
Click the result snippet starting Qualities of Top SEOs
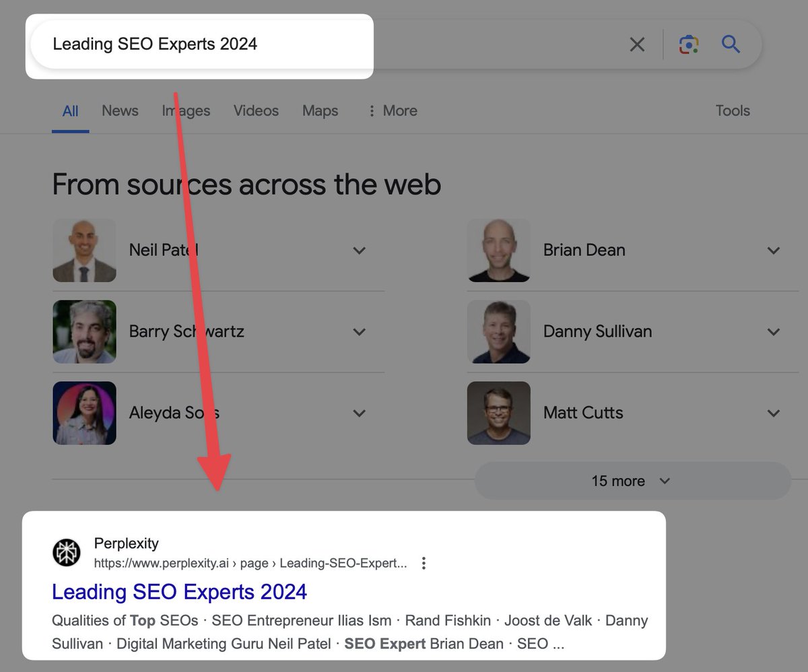[350, 632]
